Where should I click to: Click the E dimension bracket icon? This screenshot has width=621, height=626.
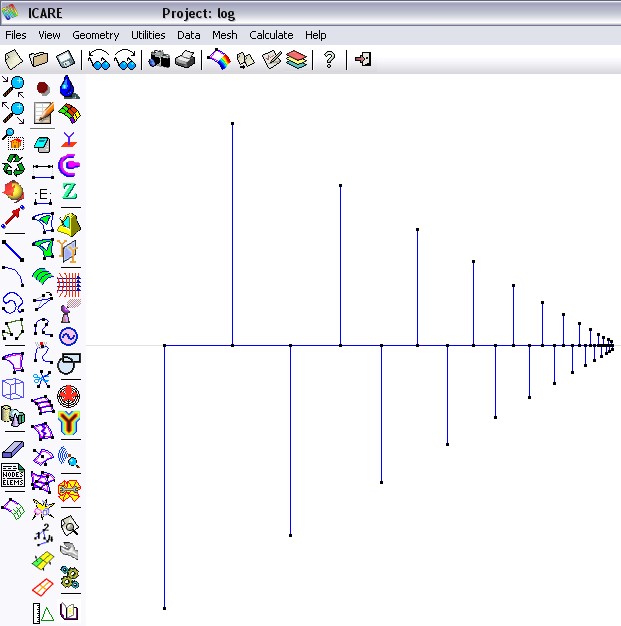click(43, 196)
